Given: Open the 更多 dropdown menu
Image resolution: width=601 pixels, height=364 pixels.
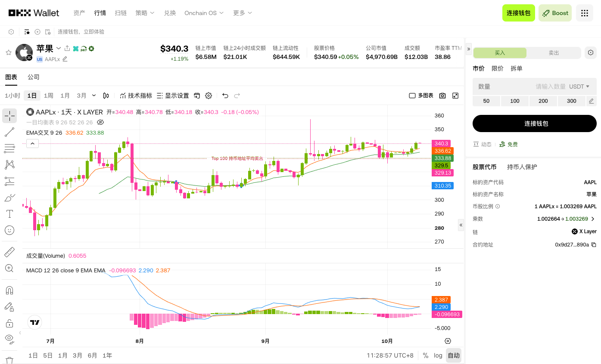Looking at the screenshot, I should click(243, 13).
